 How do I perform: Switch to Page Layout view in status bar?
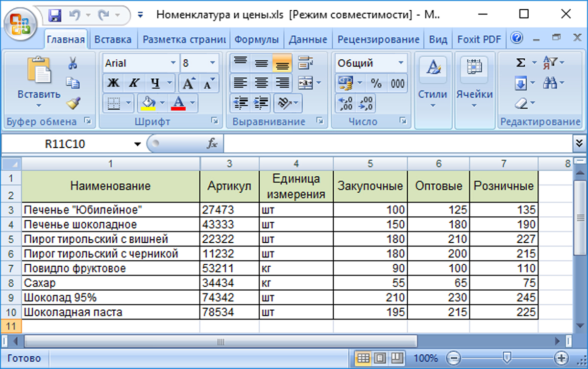381,357
